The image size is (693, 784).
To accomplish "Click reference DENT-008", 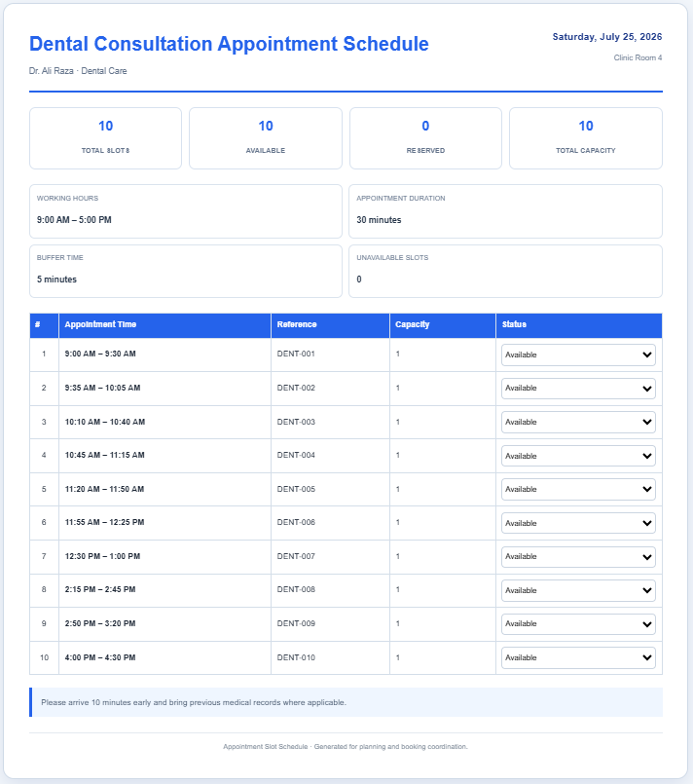I will tap(296, 590).
